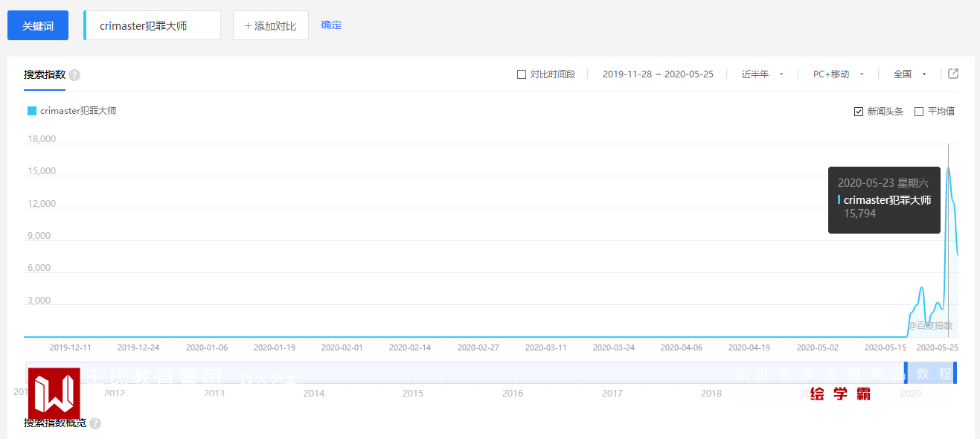Viewport: 980px width, 439px height.
Task: Click the 2020-03-24 x-axis date label
Action: click(614, 347)
